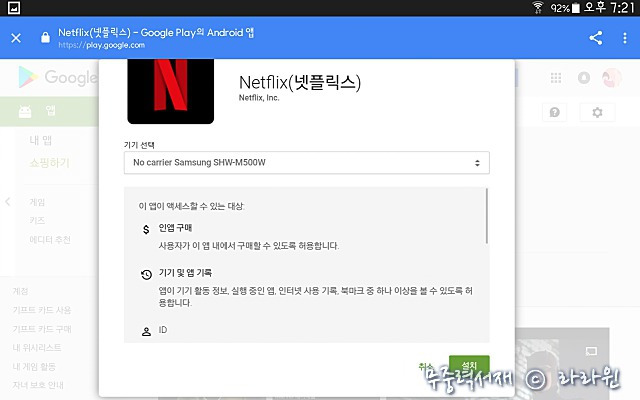
Task: Open 쇼핑하기 in sidebar
Action: pos(49,163)
